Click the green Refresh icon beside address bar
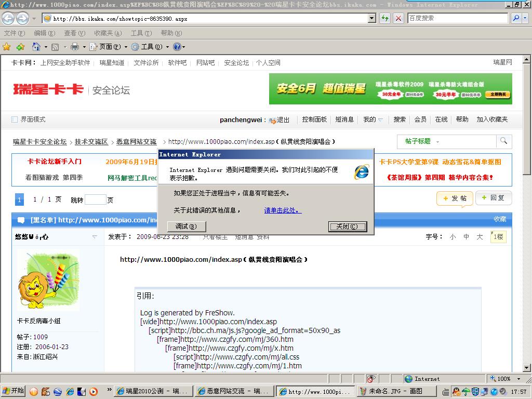Viewport: 532px width, 399px height. (x=385, y=18)
